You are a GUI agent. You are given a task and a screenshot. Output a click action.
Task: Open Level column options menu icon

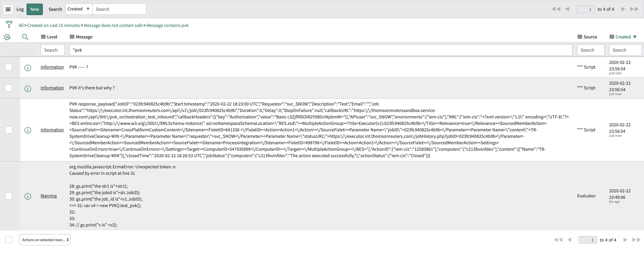(43, 37)
